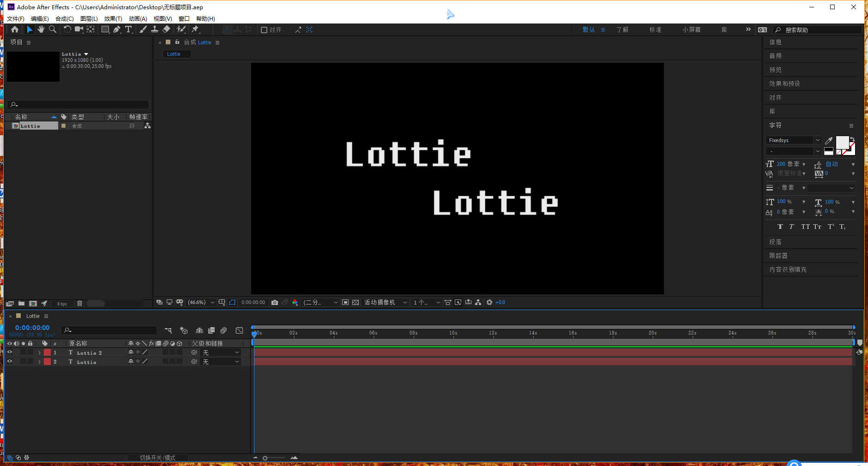
Task: Create new composition icon in Project panel
Action: [x=33, y=304]
